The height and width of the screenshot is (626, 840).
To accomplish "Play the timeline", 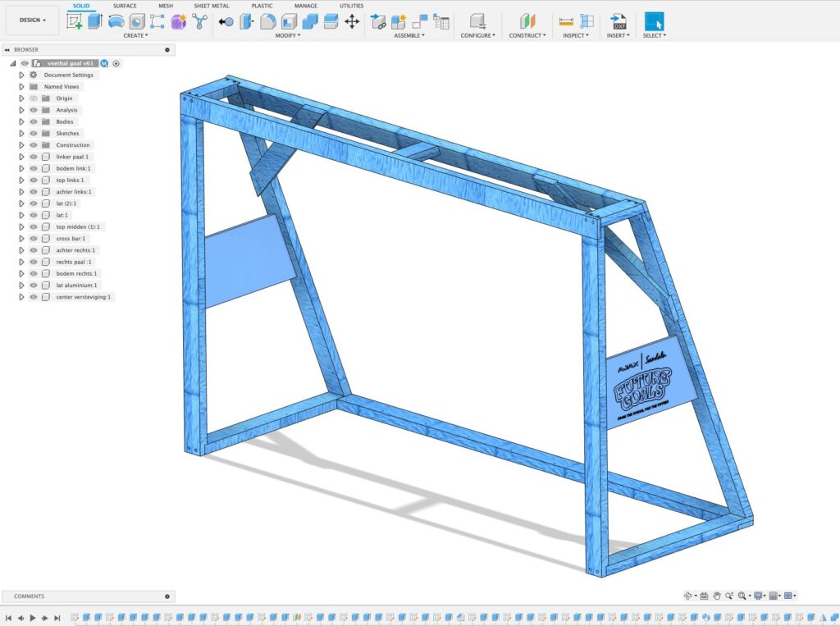I will (33, 618).
